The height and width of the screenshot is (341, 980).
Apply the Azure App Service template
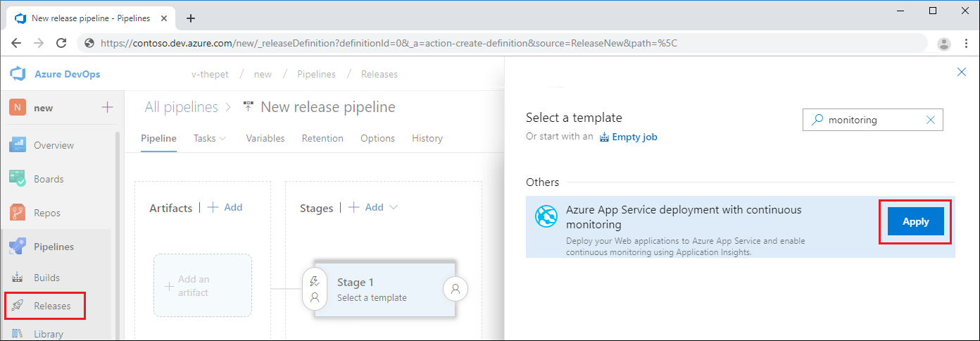pyautogui.click(x=916, y=221)
